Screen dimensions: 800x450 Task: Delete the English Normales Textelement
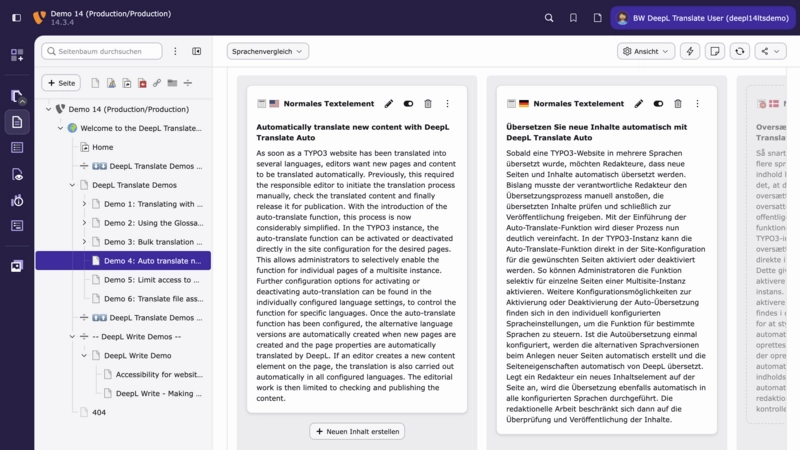428,104
